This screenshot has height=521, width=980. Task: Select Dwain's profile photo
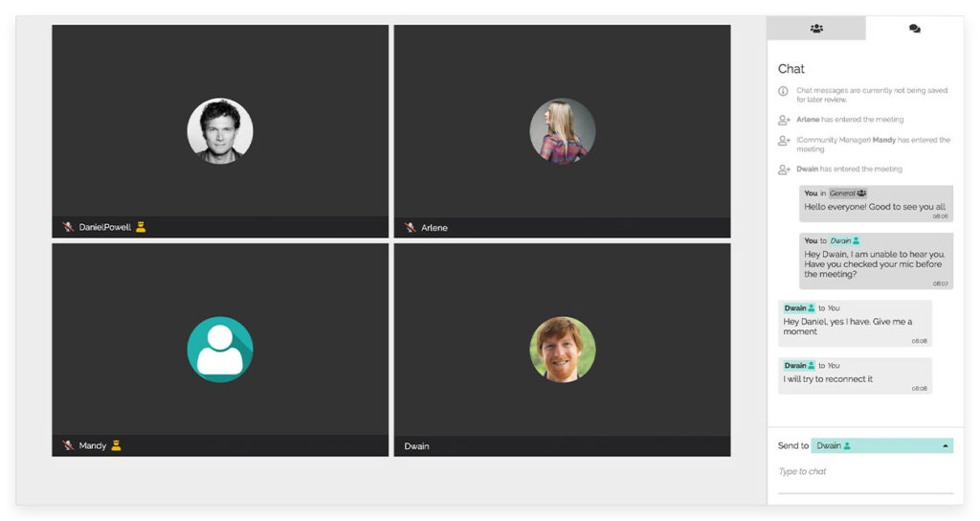(563, 349)
